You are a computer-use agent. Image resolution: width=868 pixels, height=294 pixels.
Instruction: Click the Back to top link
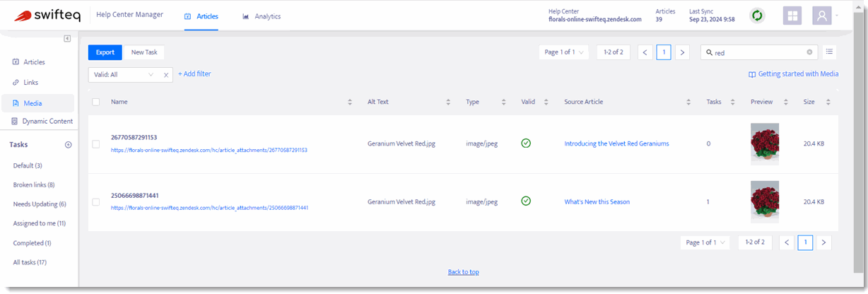pyautogui.click(x=463, y=272)
